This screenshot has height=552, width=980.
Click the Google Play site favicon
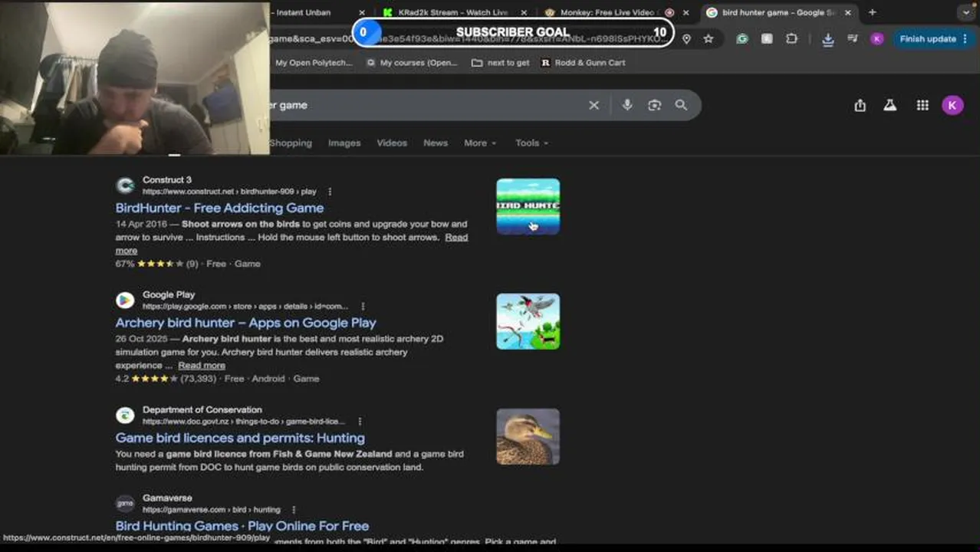[125, 301]
